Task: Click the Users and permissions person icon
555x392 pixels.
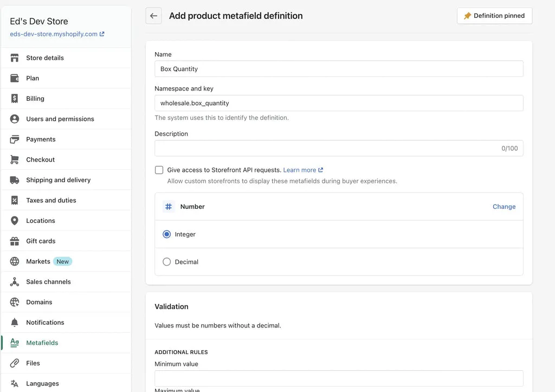Action: [15, 119]
